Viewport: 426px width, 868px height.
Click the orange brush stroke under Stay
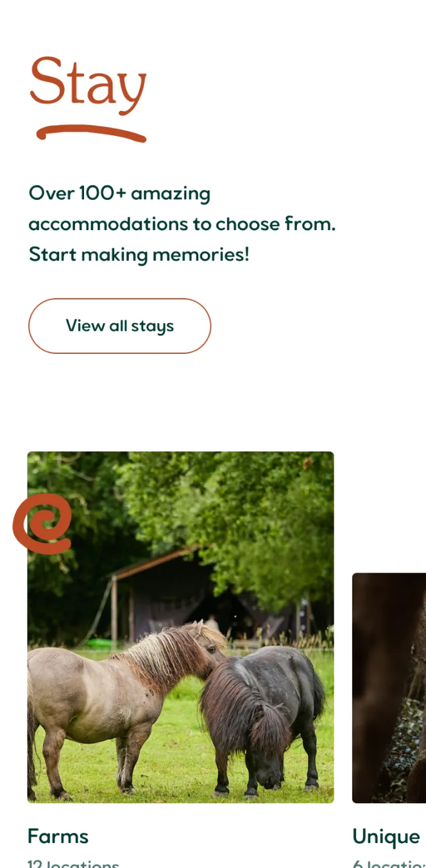pyautogui.click(x=91, y=133)
